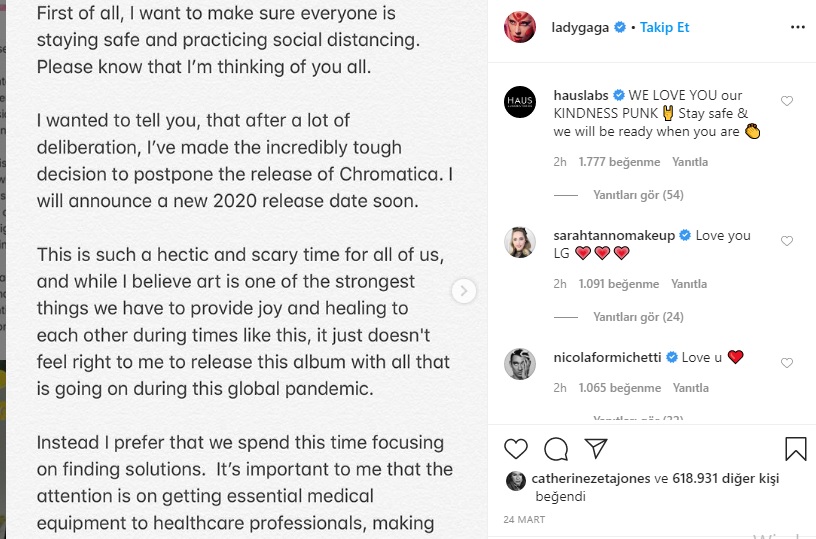Reply to hauslabs comment via Yanıtla
816x539 pixels.
[x=690, y=162]
